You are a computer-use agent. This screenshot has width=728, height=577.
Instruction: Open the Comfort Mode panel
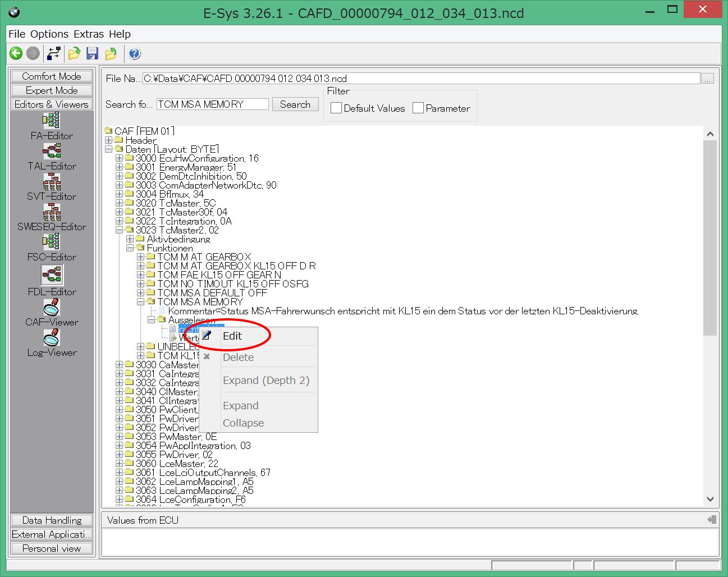tap(52, 76)
